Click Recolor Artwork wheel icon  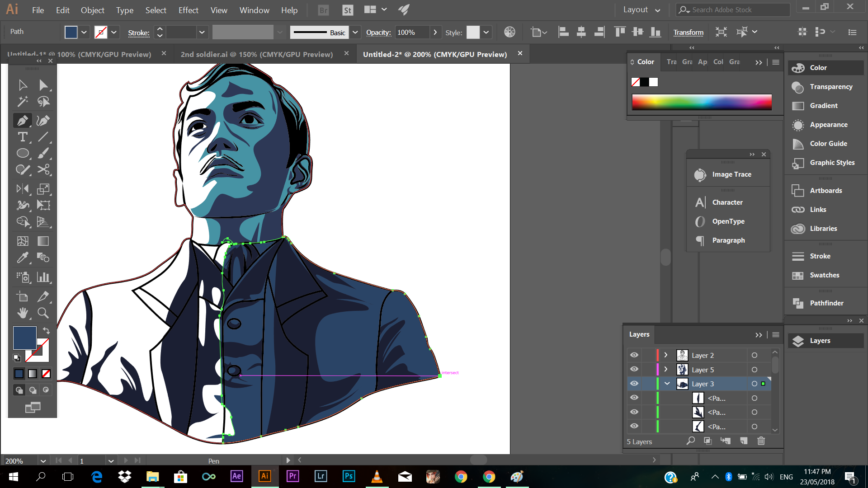pos(509,32)
